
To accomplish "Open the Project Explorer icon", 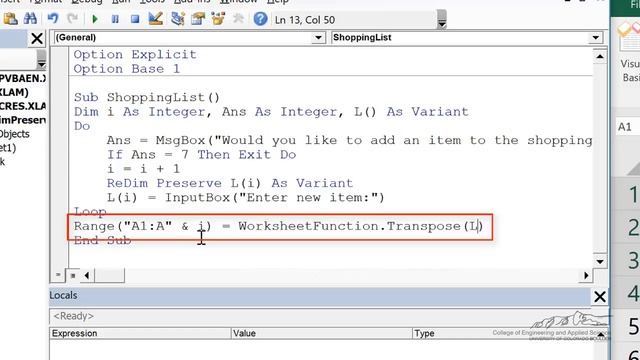I will (x=178, y=19).
